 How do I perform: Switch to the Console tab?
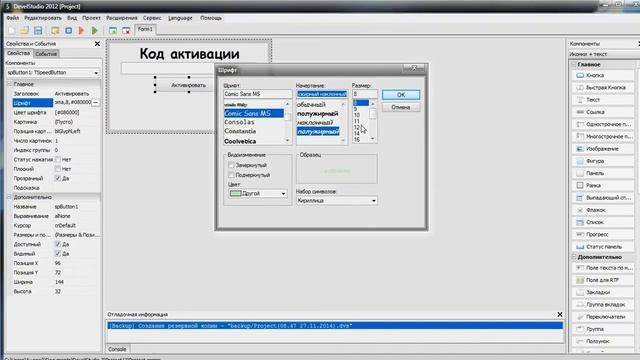[x=118, y=349]
